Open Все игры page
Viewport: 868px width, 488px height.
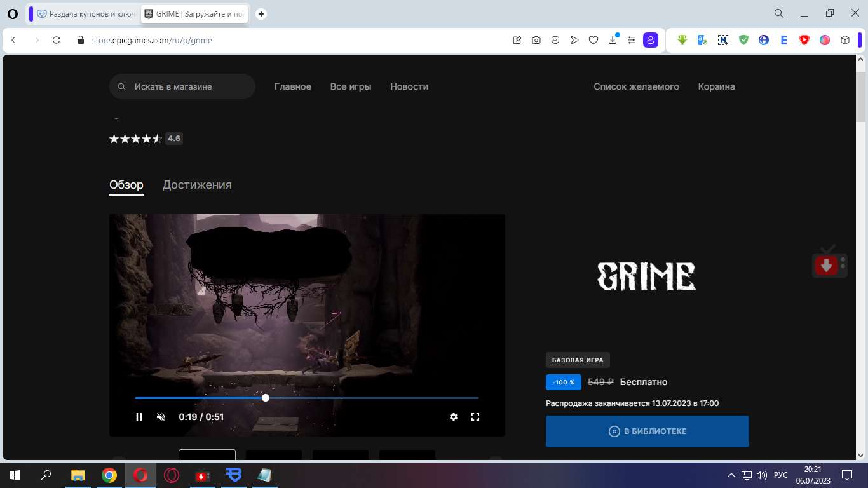(351, 86)
